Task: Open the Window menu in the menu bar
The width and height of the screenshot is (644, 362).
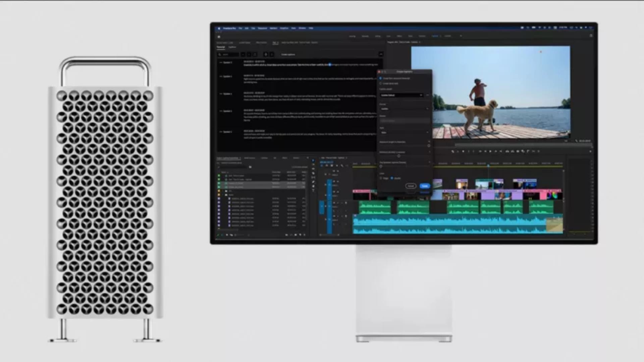Action: tap(302, 28)
